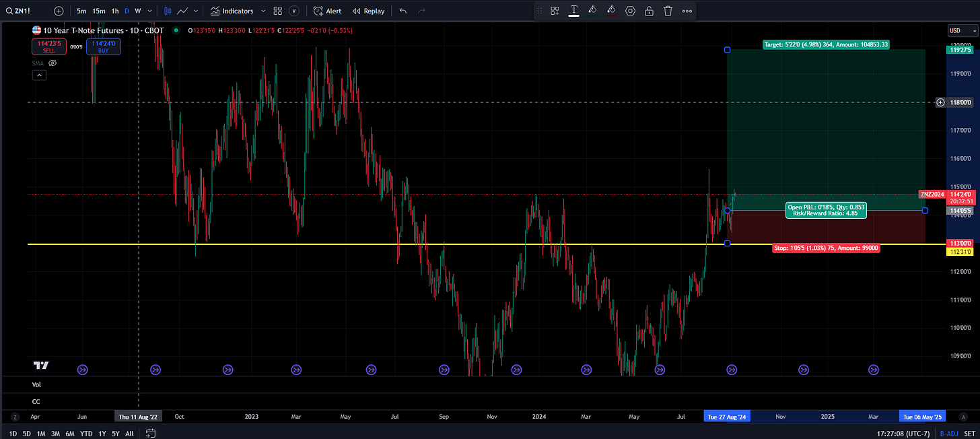
Task: Open text color tool in drawing toolbar
Action: pyautogui.click(x=574, y=11)
